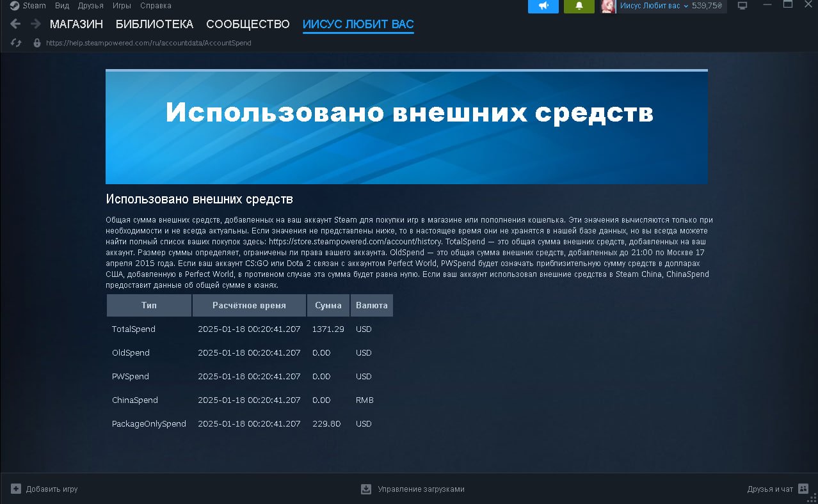Click the blue megaphone announcements icon
Screen dimensions: 818x504
(x=543, y=6)
